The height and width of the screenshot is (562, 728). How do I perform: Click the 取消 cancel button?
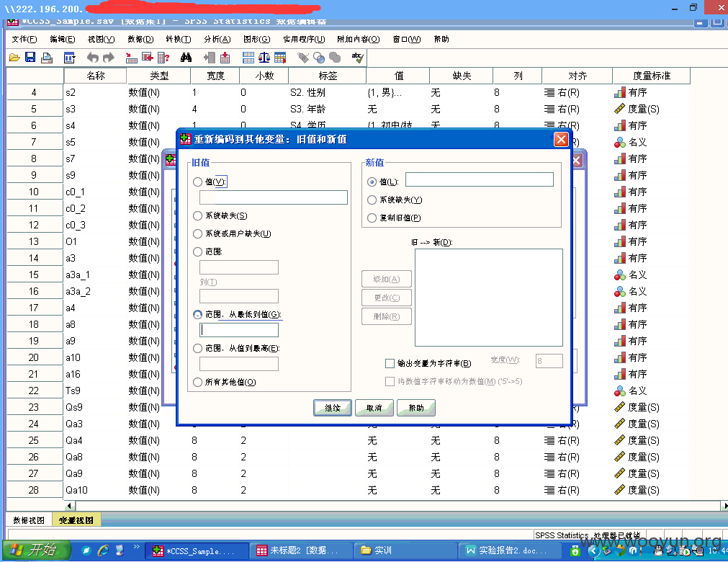(x=374, y=408)
